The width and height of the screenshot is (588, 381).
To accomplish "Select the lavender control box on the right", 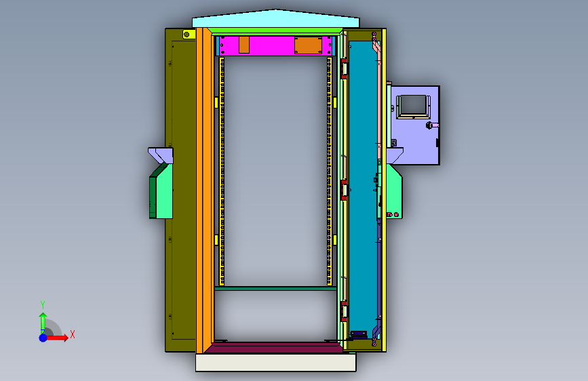I will 415,125.
